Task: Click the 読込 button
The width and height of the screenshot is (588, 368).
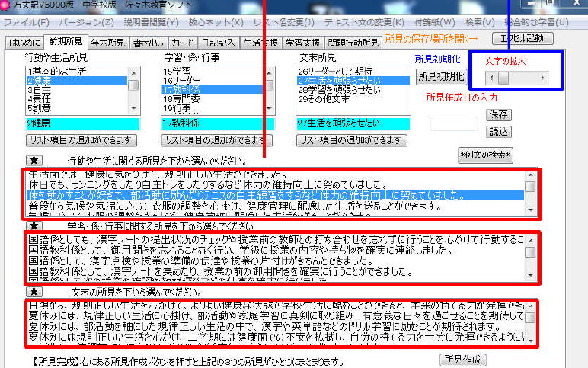Action: 498,132
